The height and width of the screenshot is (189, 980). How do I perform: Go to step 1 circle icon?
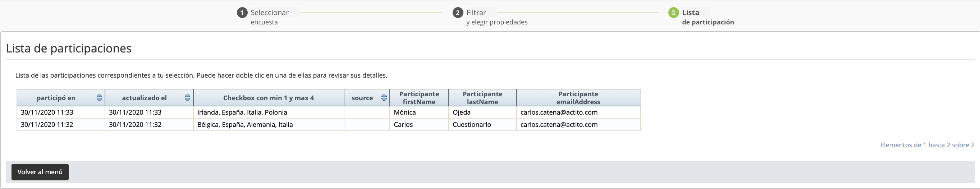242,13
